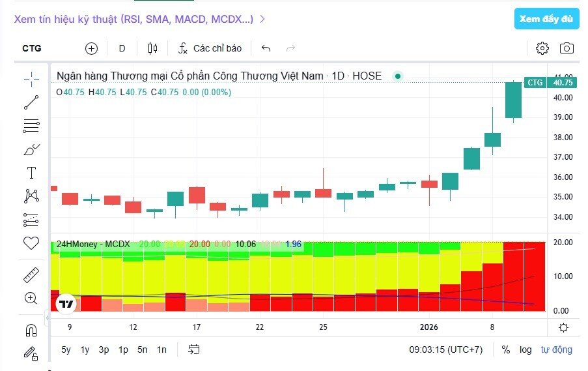Select the text annotation tool
Screen dimensions: 588x371
tap(31, 173)
